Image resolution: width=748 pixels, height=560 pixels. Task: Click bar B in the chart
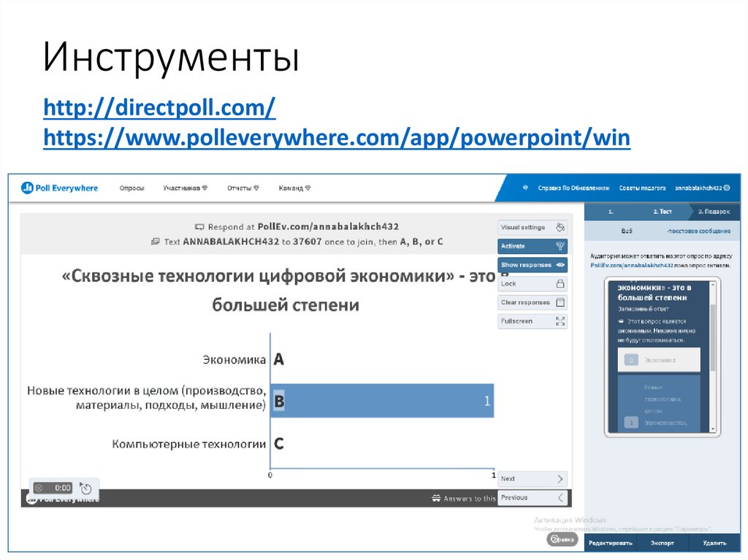382,401
